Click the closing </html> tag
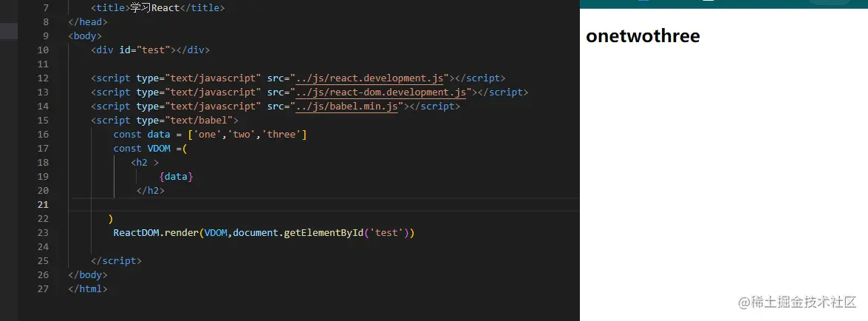The height and width of the screenshot is (321, 868). (88, 289)
